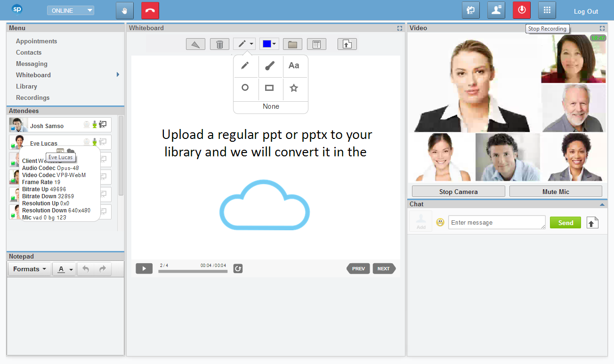Open the blue color picker dropdown
This screenshot has height=364, width=614.
click(269, 44)
